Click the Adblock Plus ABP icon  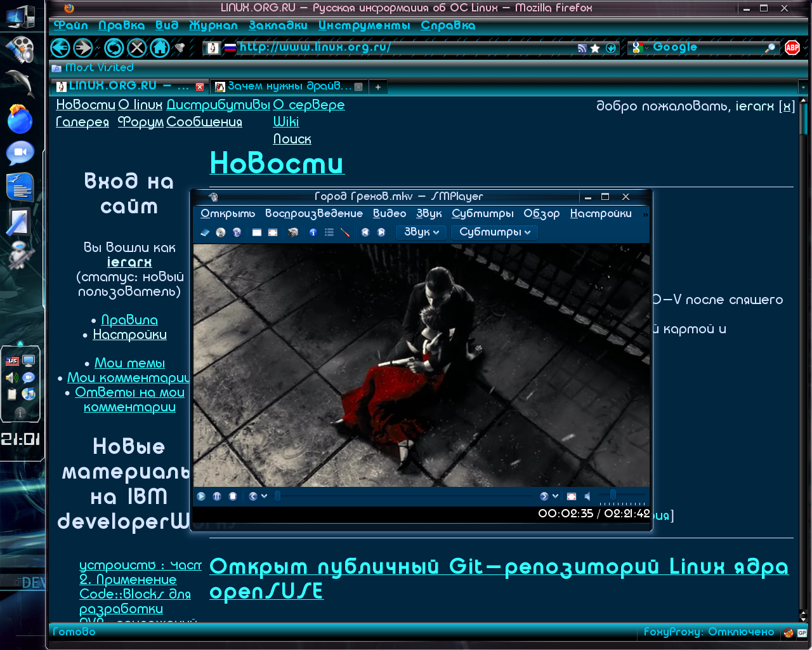pos(792,48)
